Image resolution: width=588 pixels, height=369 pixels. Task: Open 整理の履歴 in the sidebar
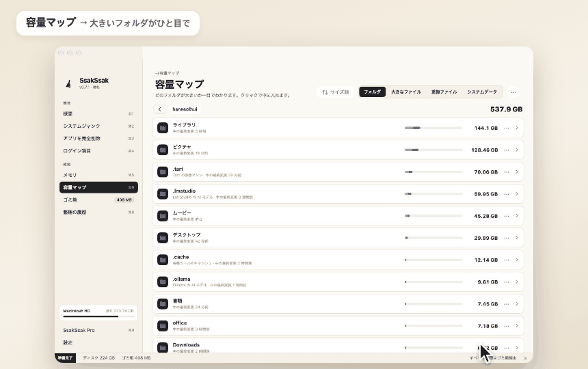pos(98,212)
